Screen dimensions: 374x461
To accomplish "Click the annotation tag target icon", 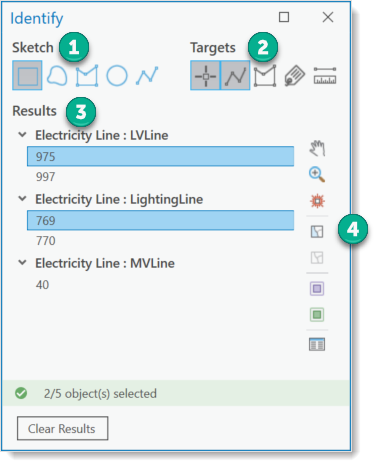I will coord(295,76).
